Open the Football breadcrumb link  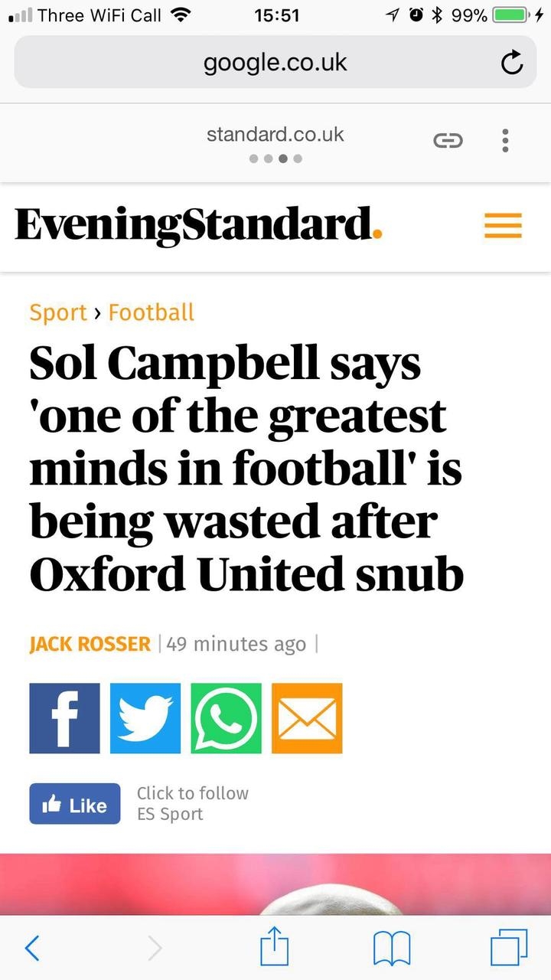152,312
